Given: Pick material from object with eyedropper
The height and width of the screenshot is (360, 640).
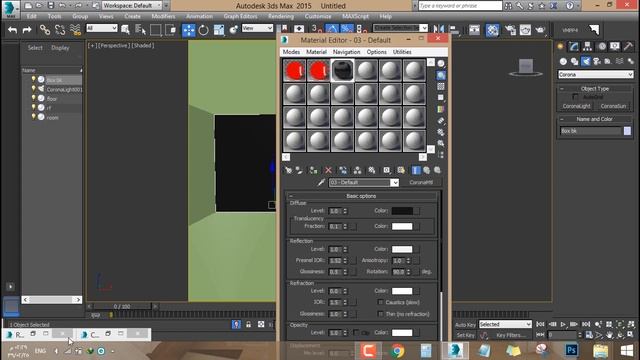Looking at the screenshot, I should (x=321, y=182).
